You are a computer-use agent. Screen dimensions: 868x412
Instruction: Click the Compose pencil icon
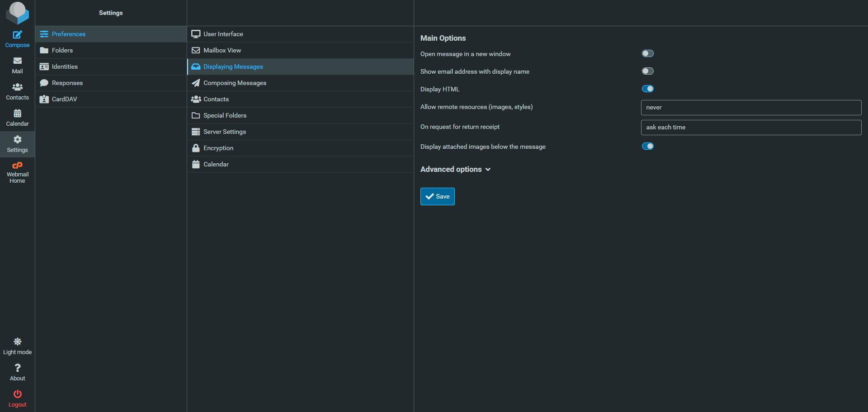pyautogui.click(x=17, y=35)
